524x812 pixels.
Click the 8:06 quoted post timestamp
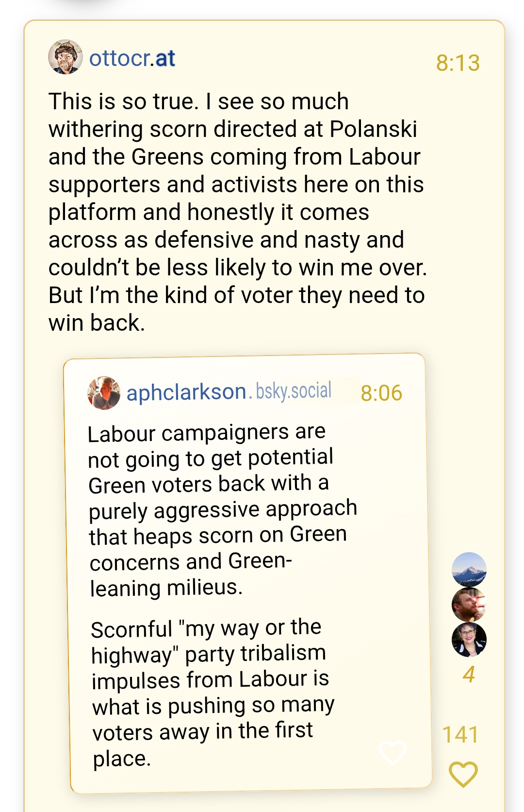tap(381, 393)
